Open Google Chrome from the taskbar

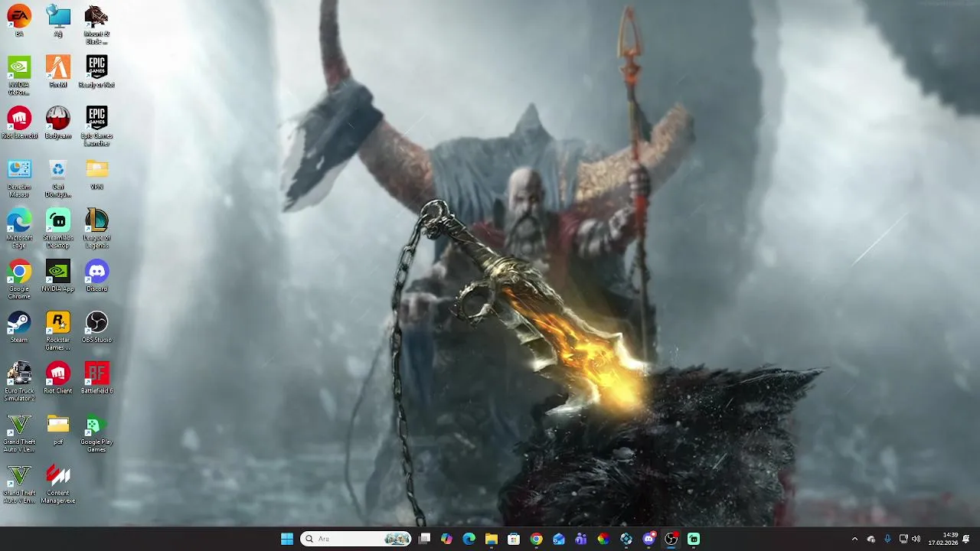coord(537,539)
